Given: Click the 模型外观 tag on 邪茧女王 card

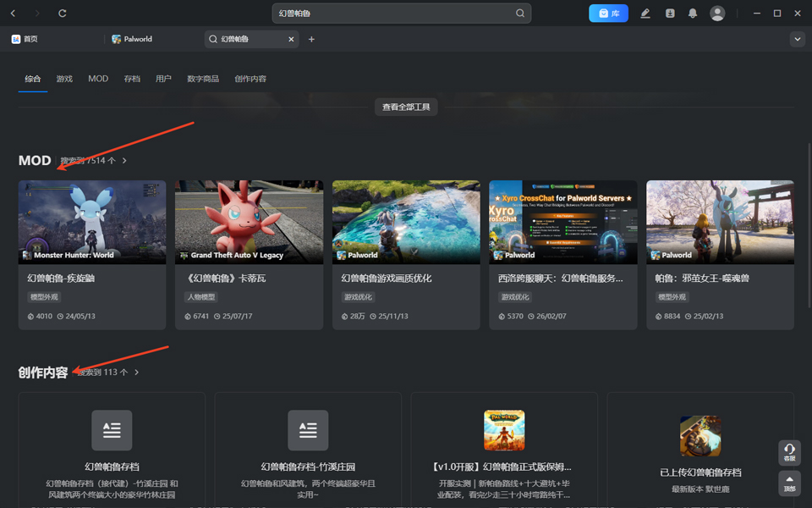Looking at the screenshot, I should pyautogui.click(x=672, y=297).
